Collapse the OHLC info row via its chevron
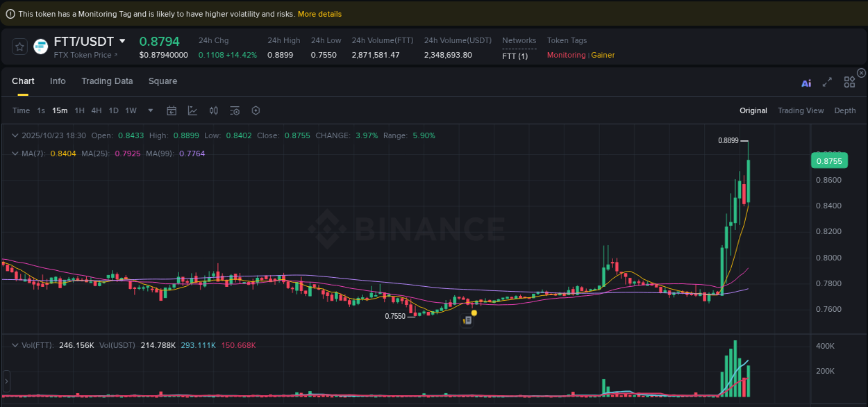The image size is (868, 407). [15, 135]
